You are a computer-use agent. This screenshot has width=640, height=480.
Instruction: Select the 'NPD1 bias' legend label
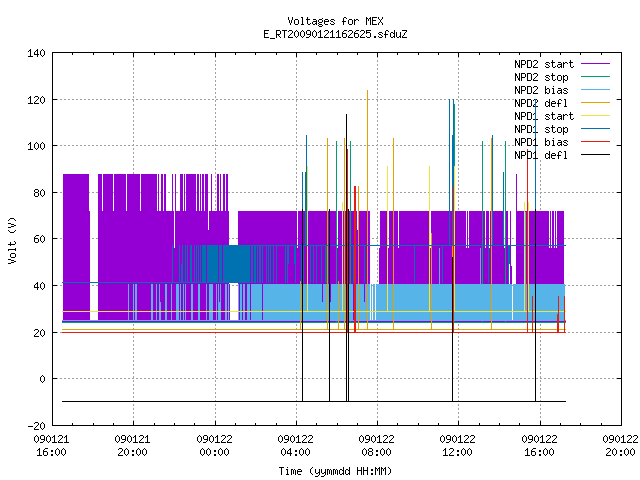tap(541, 142)
